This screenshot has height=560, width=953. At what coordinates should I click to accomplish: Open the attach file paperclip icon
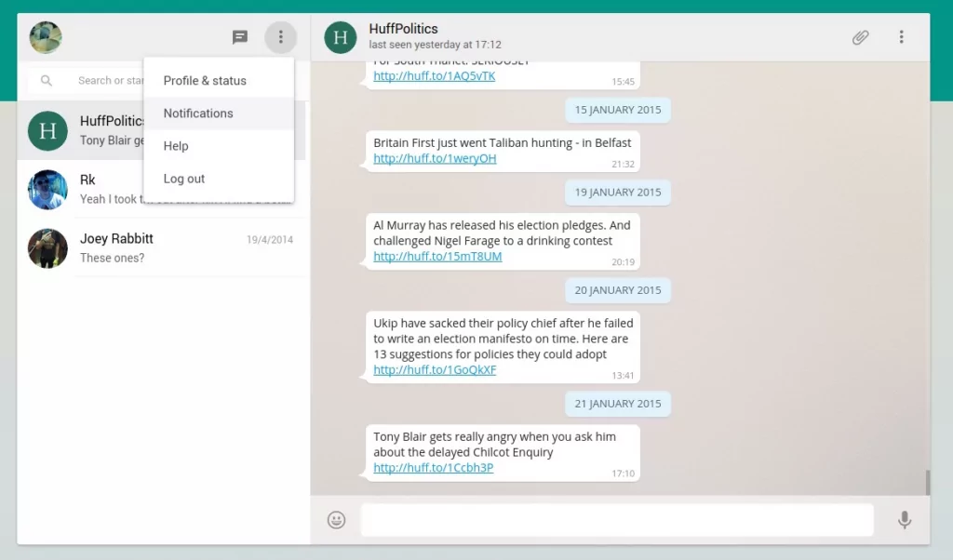[861, 37]
